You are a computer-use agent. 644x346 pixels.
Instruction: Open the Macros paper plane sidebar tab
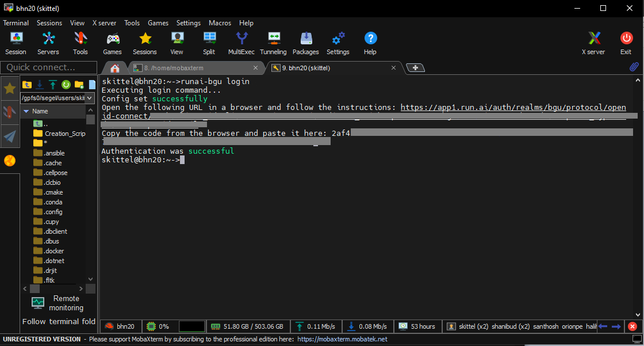pyautogui.click(x=9, y=136)
